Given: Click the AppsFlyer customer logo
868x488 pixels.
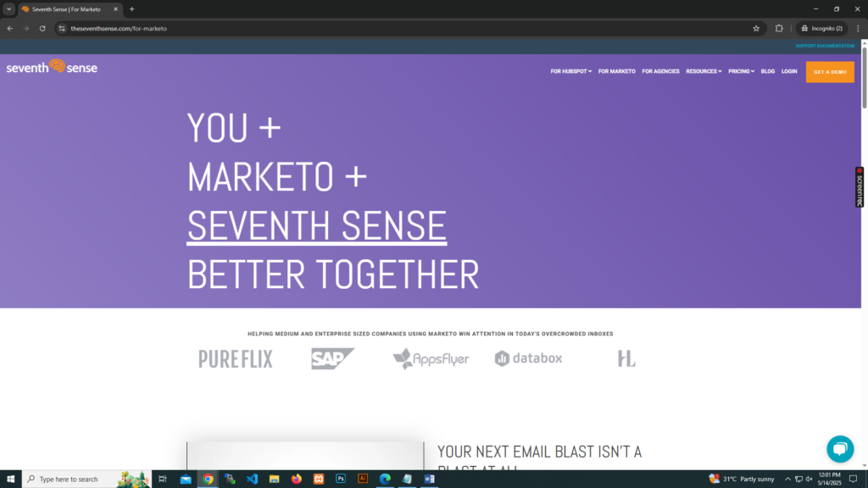Looking at the screenshot, I should 431,358.
